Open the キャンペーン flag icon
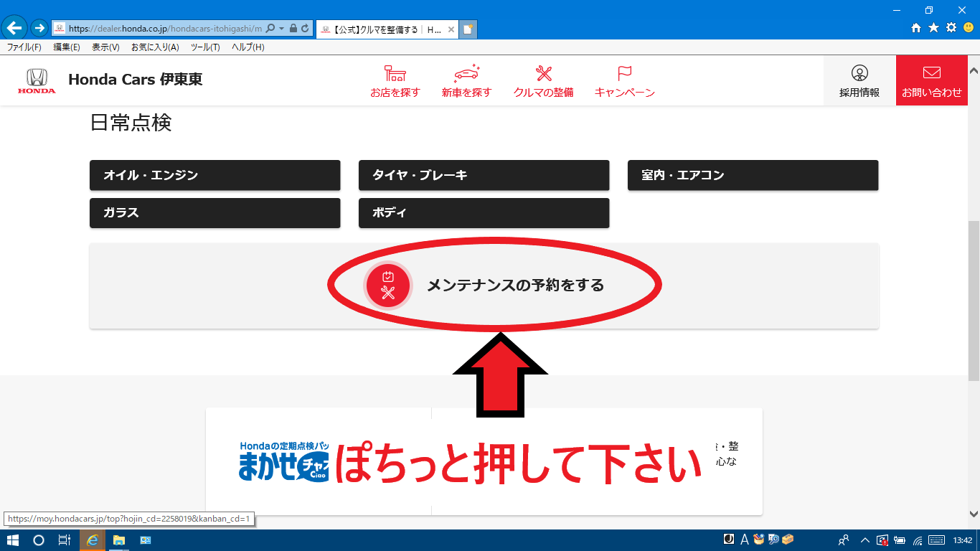 click(x=624, y=73)
